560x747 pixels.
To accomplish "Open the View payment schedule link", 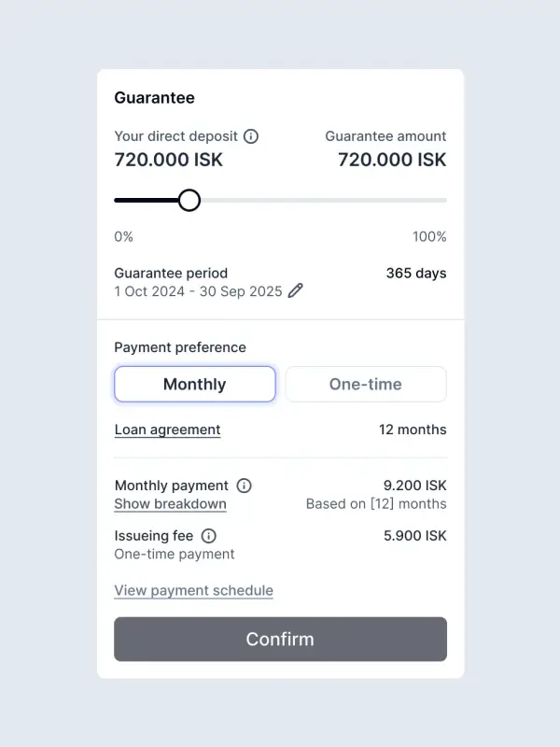I will [x=193, y=591].
